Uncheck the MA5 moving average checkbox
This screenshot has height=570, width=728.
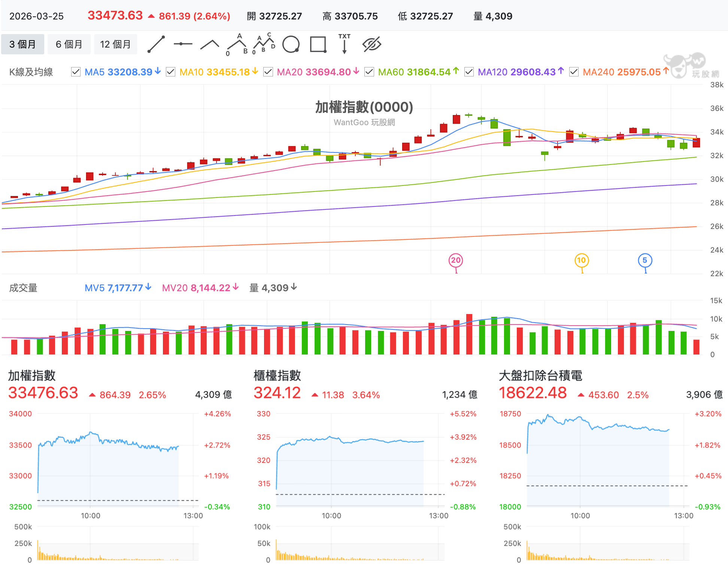[x=76, y=72]
